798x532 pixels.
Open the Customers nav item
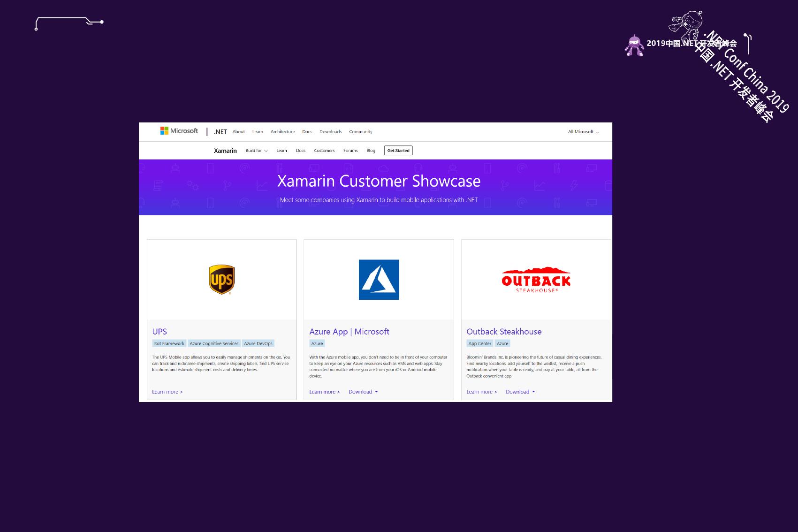point(324,151)
